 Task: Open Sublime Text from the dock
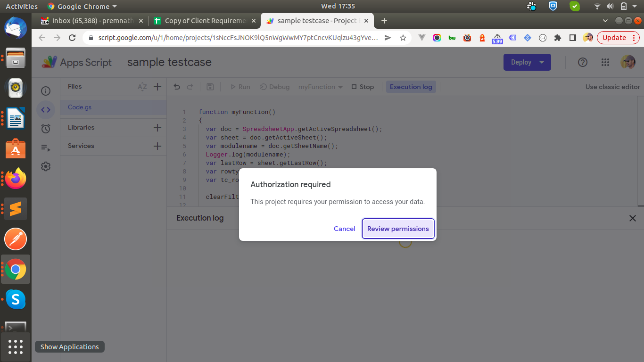pos(16,209)
